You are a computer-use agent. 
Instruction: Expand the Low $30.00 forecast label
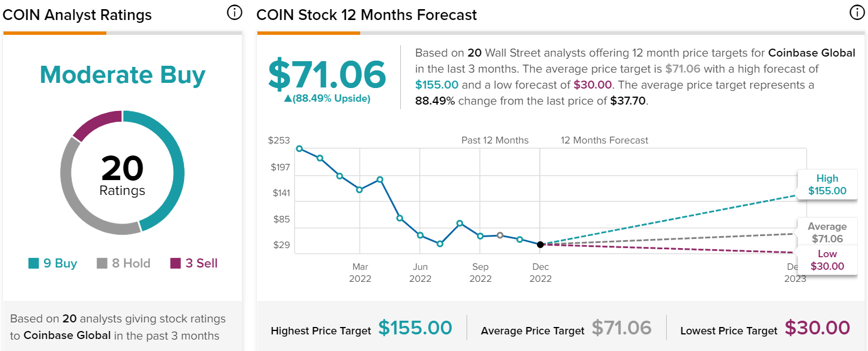tap(827, 260)
